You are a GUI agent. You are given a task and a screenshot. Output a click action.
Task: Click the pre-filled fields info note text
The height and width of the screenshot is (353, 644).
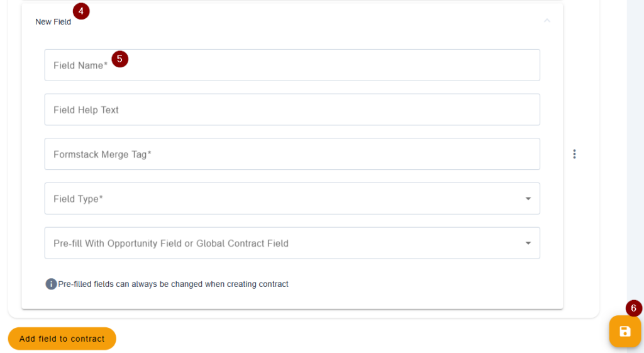[174, 284]
